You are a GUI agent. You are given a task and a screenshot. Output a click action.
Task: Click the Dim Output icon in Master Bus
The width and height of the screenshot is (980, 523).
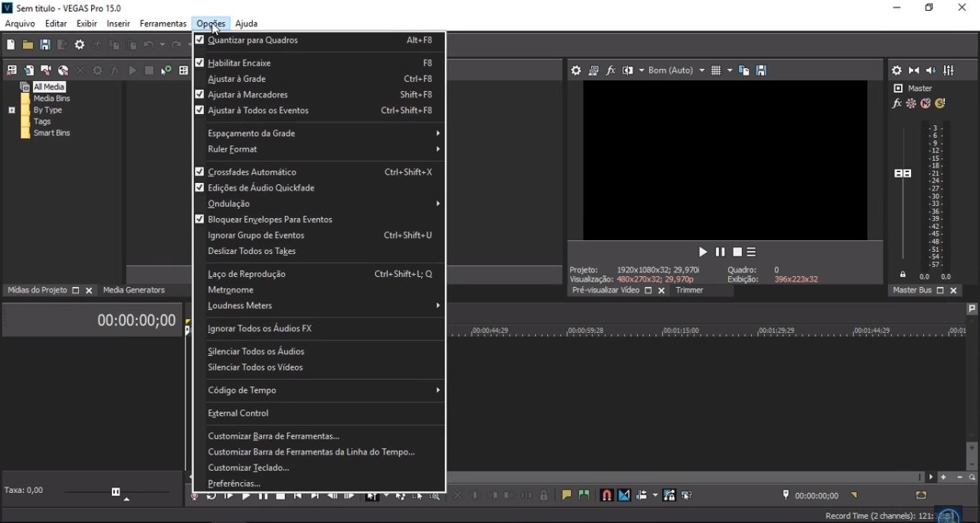931,70
